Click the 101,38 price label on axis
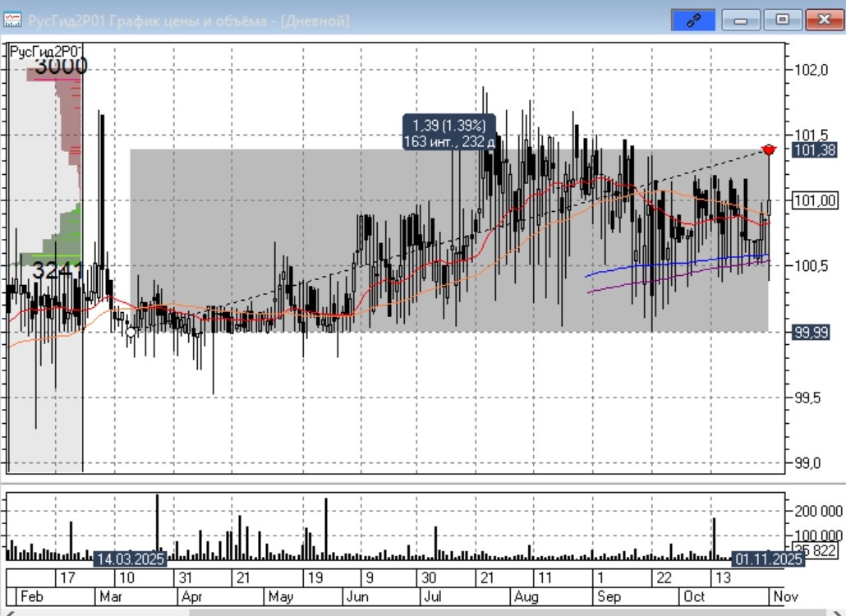 pyautogui.click(x=815, y=150)
